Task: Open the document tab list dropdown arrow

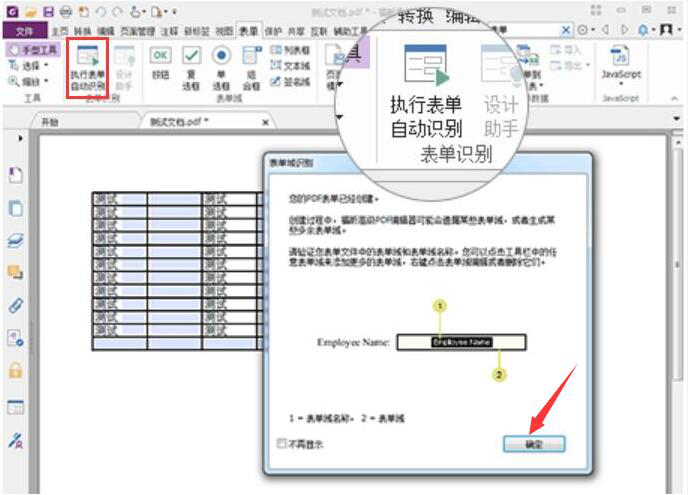Action: 676,118
